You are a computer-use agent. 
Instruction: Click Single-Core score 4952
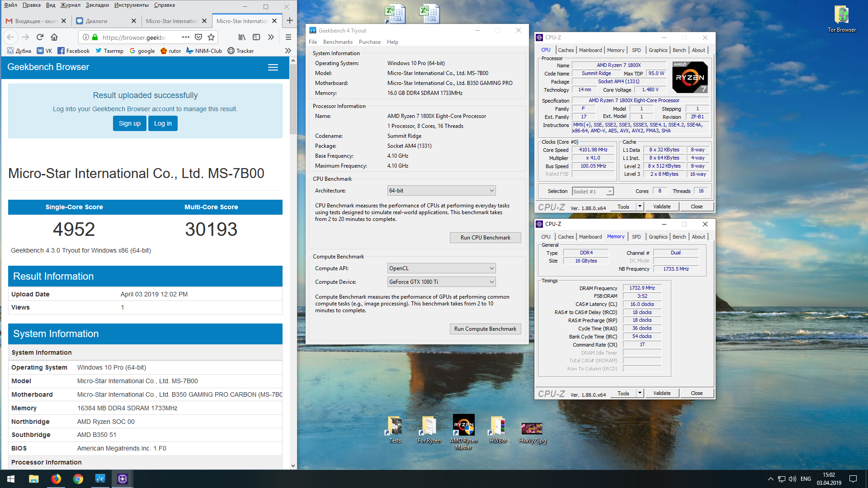(74, 230)
